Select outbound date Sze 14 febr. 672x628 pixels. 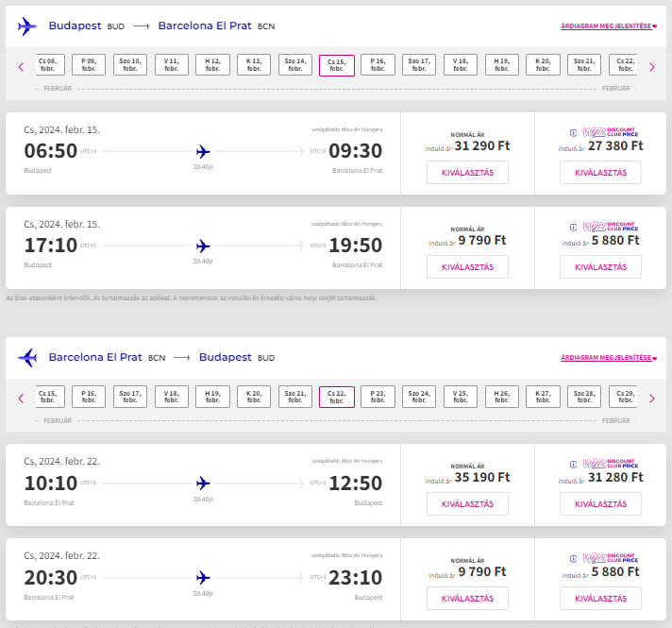click(295, 65)
